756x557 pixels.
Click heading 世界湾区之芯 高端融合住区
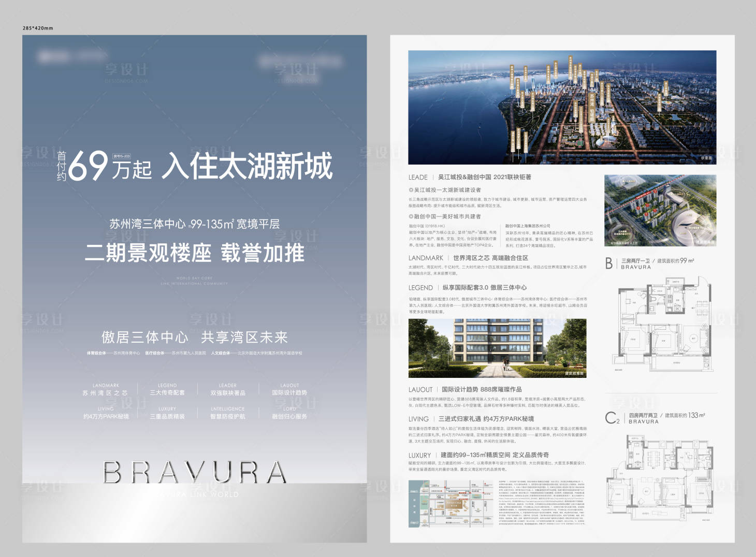click(x=490, y=258)
